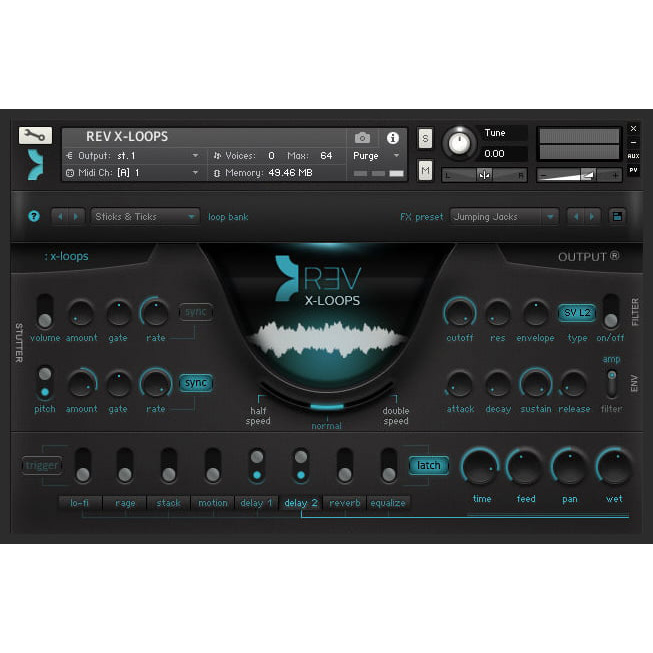Viewport: 653px width, 653px height.
Task: Switch to the motion effect tab
Action: 213,503
